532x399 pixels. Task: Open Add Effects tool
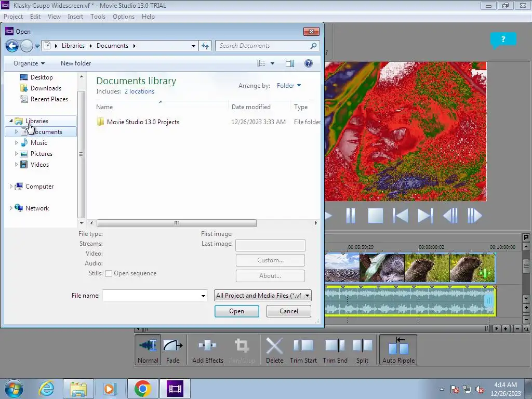click(x=208, y=350)
